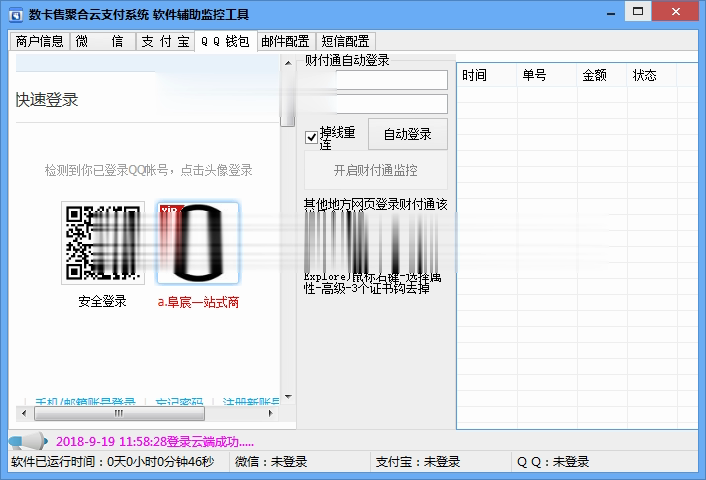The width and height of the screenshot is (706, 480).
Task: Close the application window
Action: coord(675,11)
